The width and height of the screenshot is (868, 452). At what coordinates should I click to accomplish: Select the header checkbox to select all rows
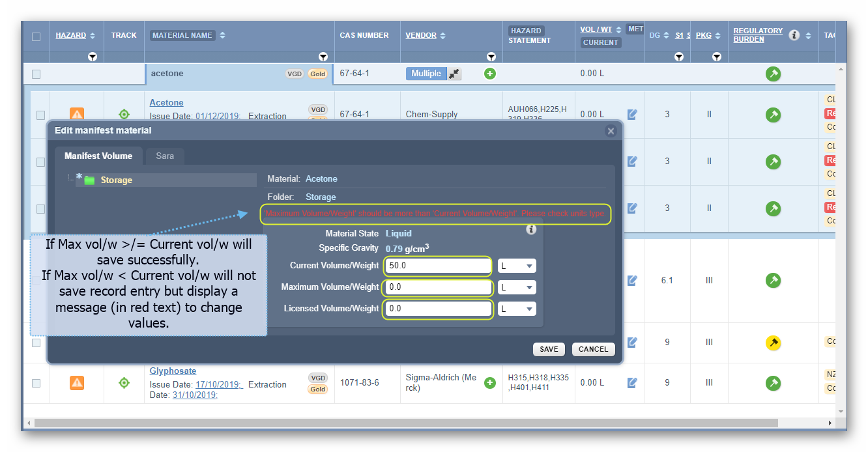pos(36,35)
